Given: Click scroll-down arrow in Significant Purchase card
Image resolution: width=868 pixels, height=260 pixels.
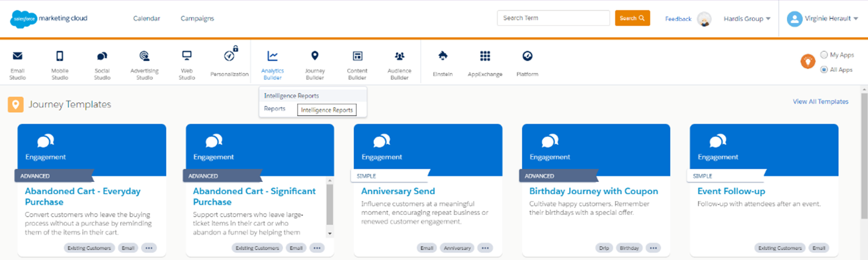Looking at the screenshot, I should tap(330, 233).
